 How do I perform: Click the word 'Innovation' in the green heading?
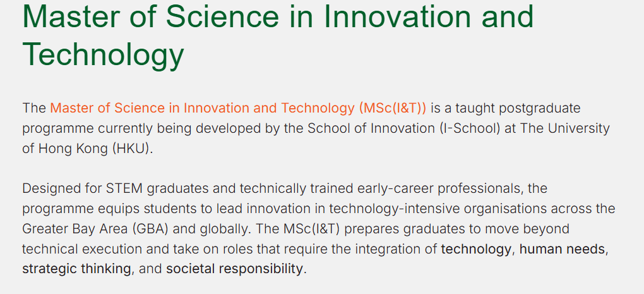(398, 16)
